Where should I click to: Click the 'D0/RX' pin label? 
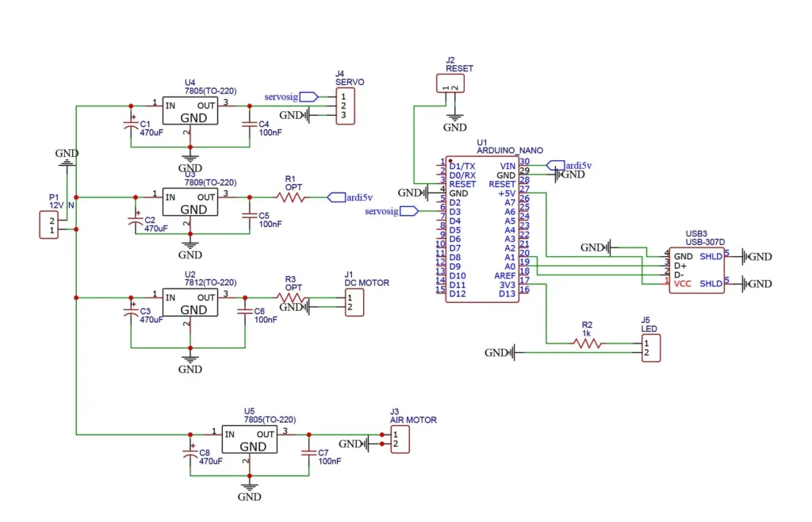[x=462, y=175]
